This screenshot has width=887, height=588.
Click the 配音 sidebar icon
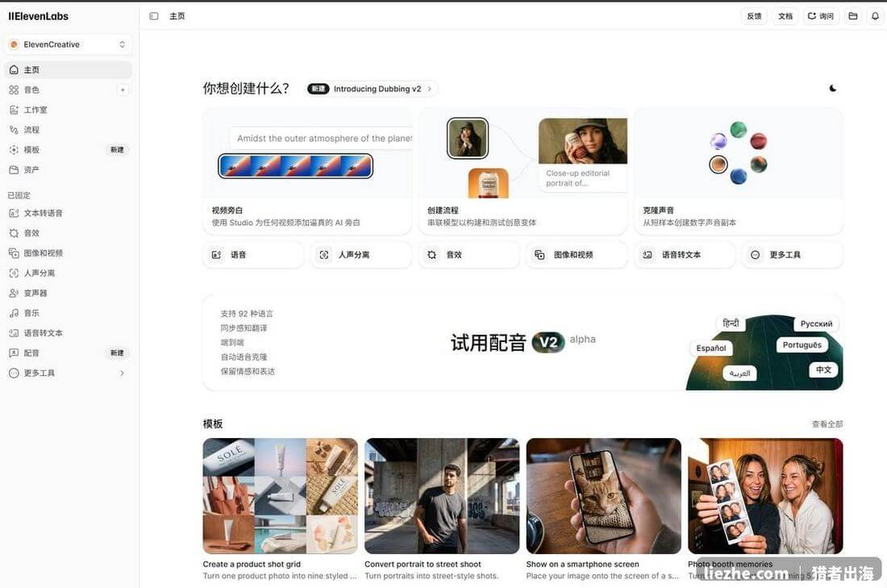(15, 352)
